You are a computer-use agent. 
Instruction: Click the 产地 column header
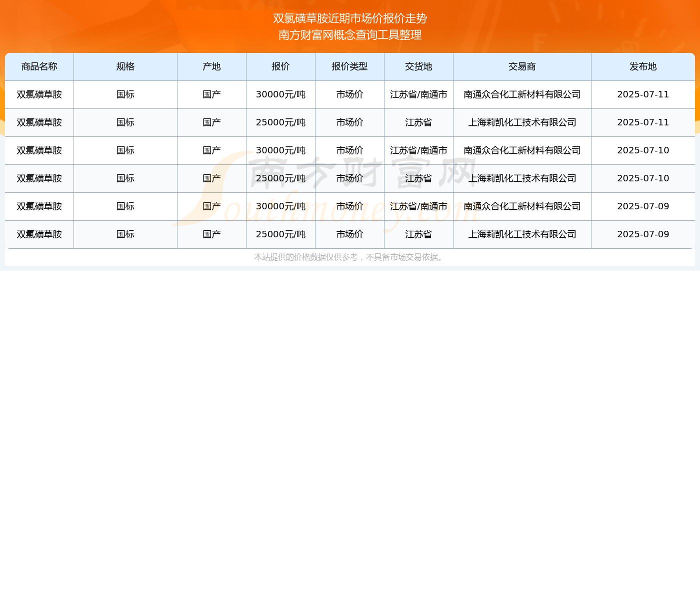pos(211,66)
